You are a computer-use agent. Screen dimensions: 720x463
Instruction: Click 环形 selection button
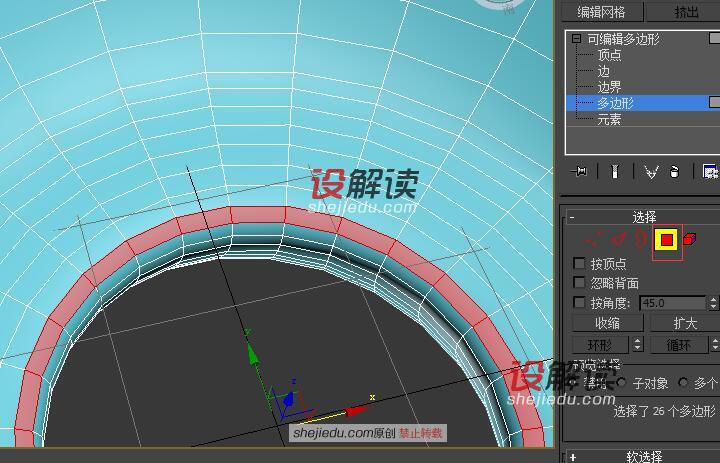click(600, 344)
